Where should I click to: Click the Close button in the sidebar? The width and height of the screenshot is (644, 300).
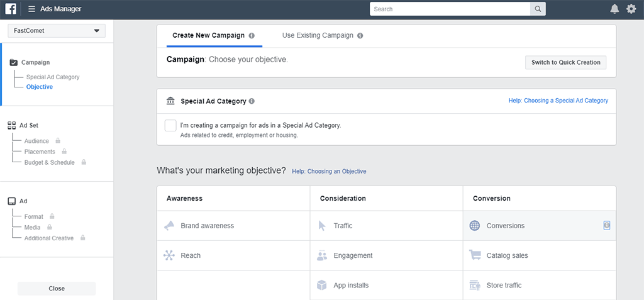57,289
